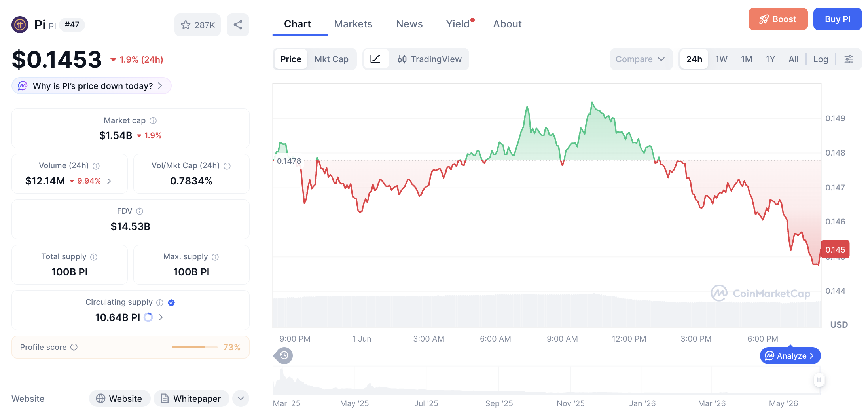Viewport: 868px width, 414px height.
Task: Click the $14.53B FDV value
Action: click(131, 226)
